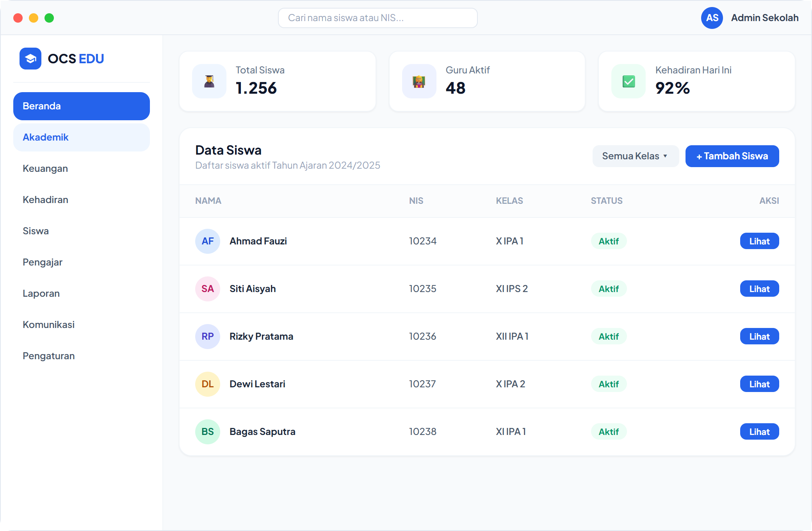Select Komunikasi in the sidebar
The width and height of the screenshot is (812, 531).
[82, 325]
